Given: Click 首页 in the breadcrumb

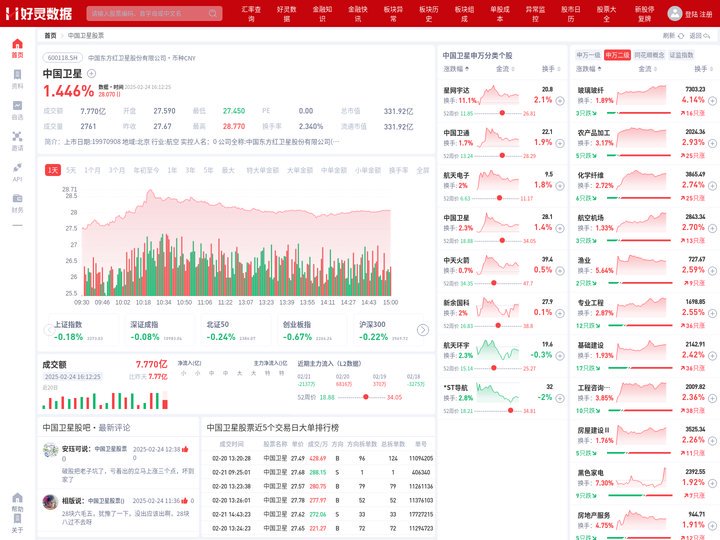Looking at the screenshot, I should [x=50, y=36].
